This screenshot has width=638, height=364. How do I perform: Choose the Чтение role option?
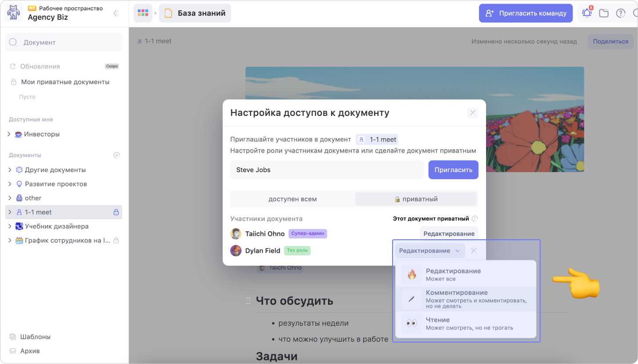(x=465, y=324)
